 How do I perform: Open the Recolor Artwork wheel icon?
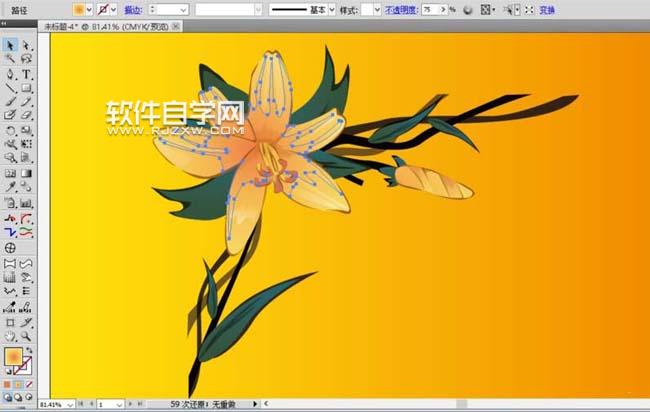point(468,10)
